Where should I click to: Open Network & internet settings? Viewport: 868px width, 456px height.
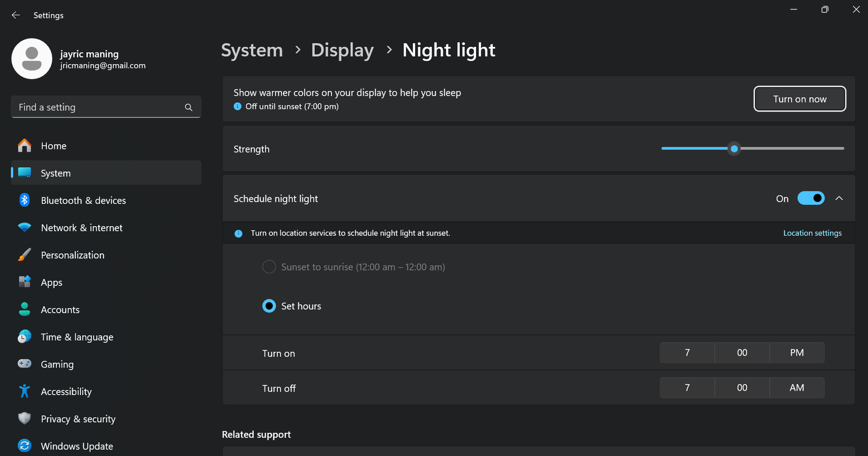82,227
